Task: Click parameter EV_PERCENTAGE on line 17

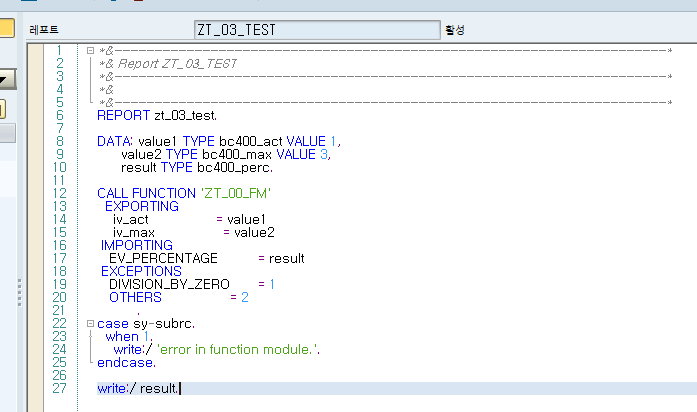Action: click(163, 258)
